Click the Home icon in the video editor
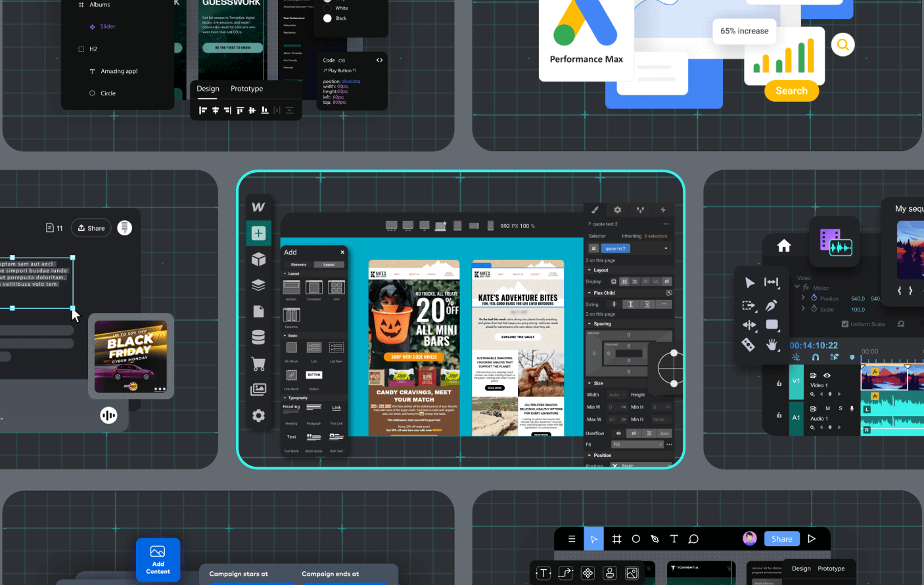Image resolution: width=924 pixels, height=585 pixels. tap(784, 246)
